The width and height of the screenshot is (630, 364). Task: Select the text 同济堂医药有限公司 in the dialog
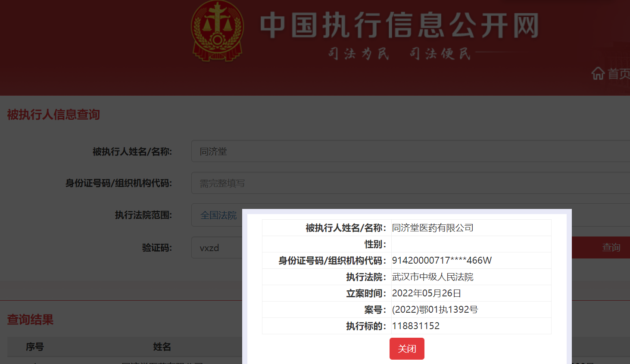[433, 228]
